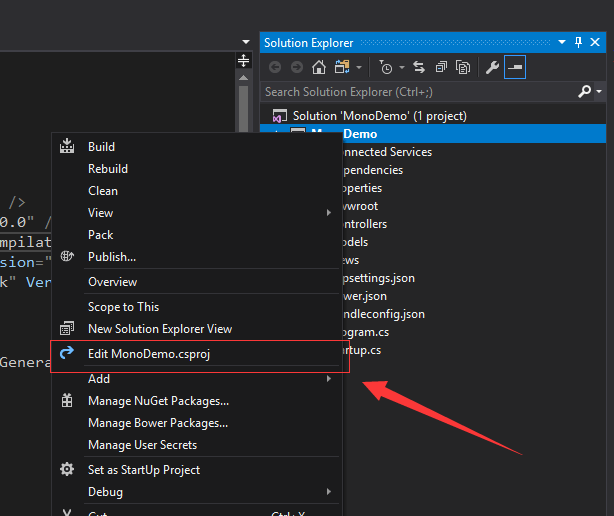The image size is (614, 516).
Task: Select the Properties tree item
Action: (x=362, y=188)
